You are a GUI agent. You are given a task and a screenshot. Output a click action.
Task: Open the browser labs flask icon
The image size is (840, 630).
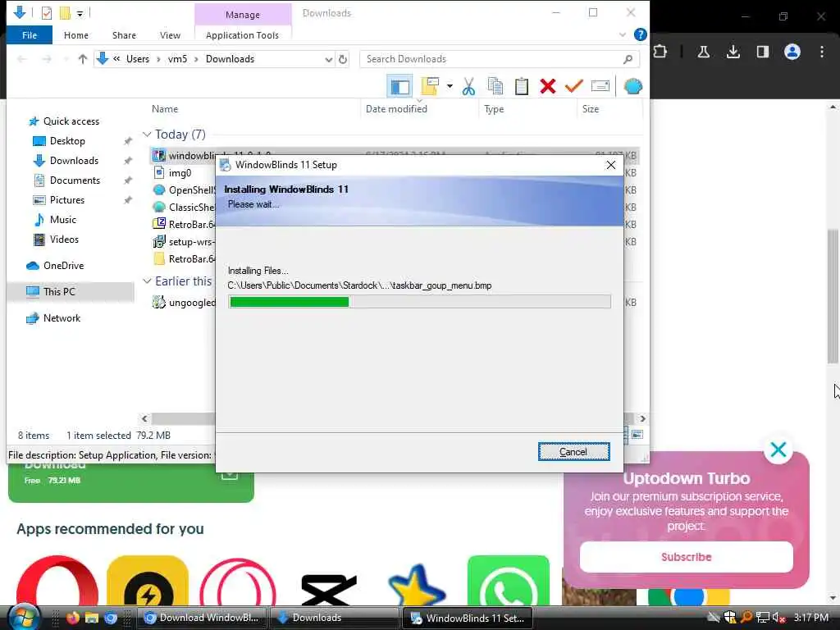coord(703,52)
